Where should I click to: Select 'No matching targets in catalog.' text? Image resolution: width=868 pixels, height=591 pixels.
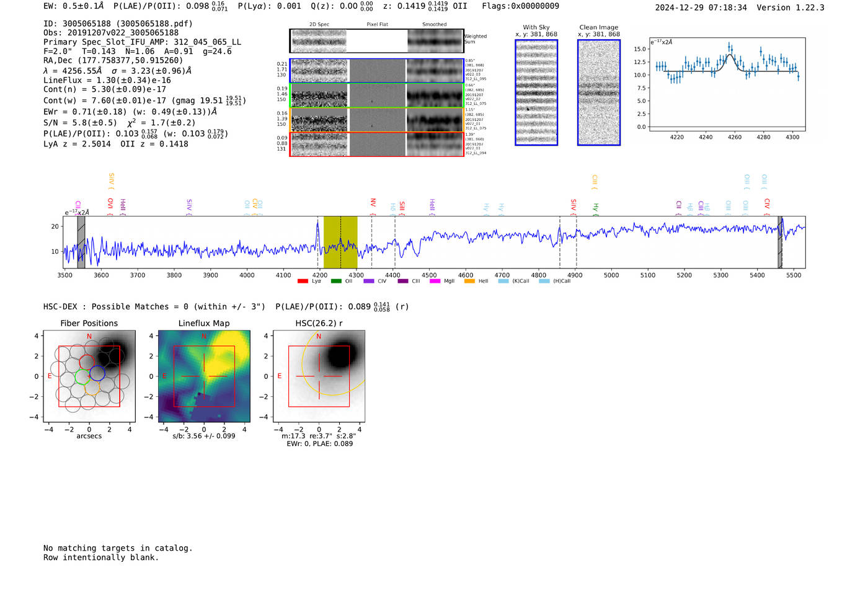(118, 548)
